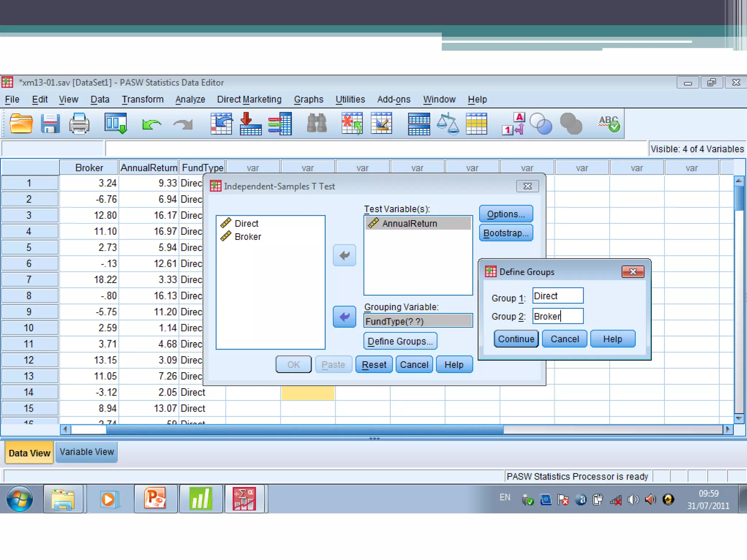Click Reset in the T Test dialog
Screen dimensions: 747x560
coord(374,365)
